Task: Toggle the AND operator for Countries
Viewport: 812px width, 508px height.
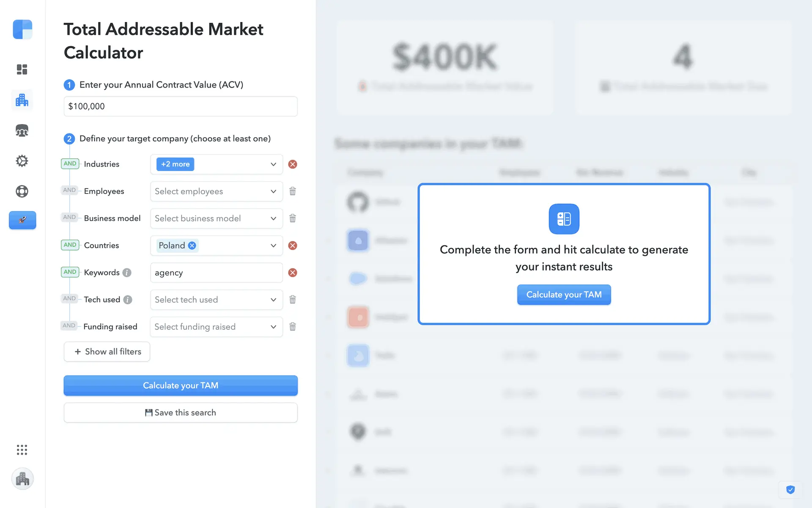Action: coord(70,245)
